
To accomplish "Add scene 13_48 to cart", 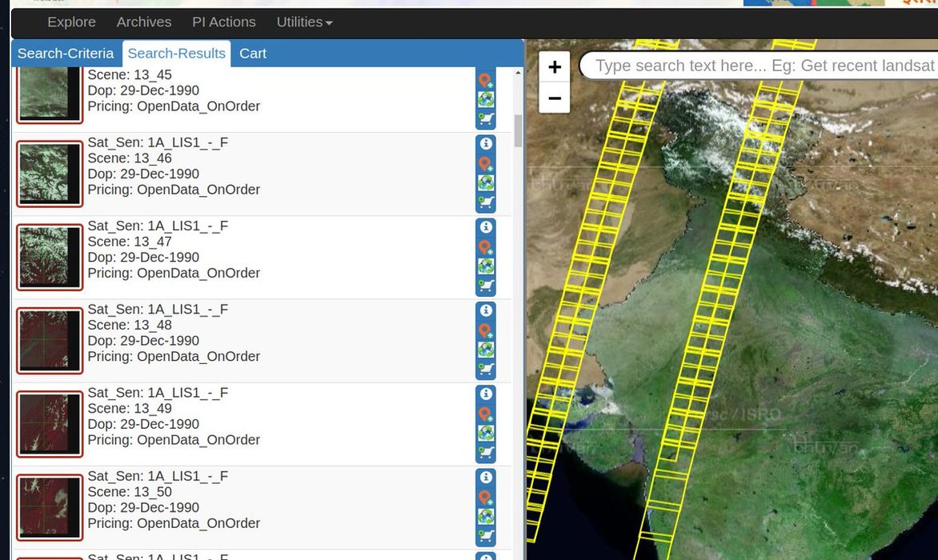I will (485, 369).
